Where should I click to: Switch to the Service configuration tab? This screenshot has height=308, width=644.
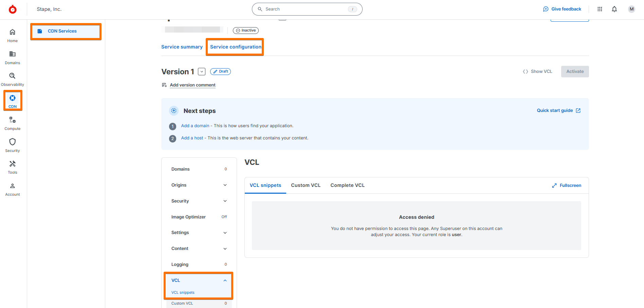click(236, 47)
